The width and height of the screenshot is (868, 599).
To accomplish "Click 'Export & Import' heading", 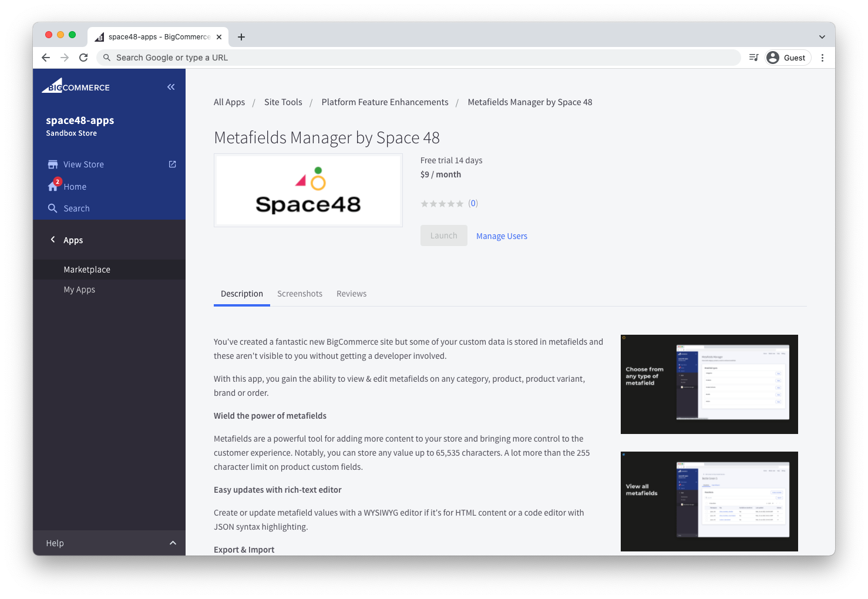I will (x=244, y=550).
